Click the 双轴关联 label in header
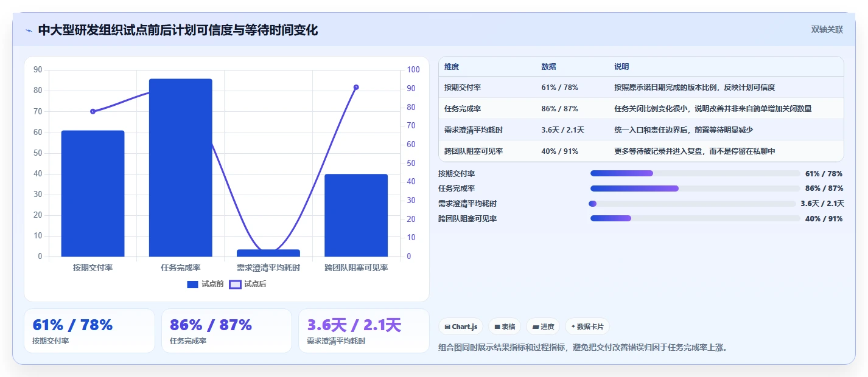The width and height of the screenshot is (868, 377). click(827, 30)
